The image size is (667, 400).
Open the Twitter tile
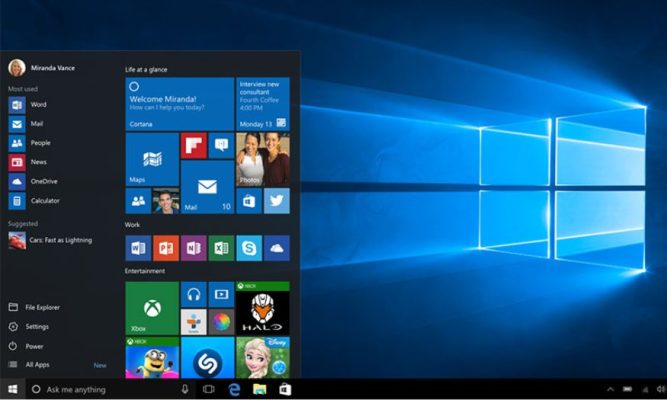pos(276,200)
